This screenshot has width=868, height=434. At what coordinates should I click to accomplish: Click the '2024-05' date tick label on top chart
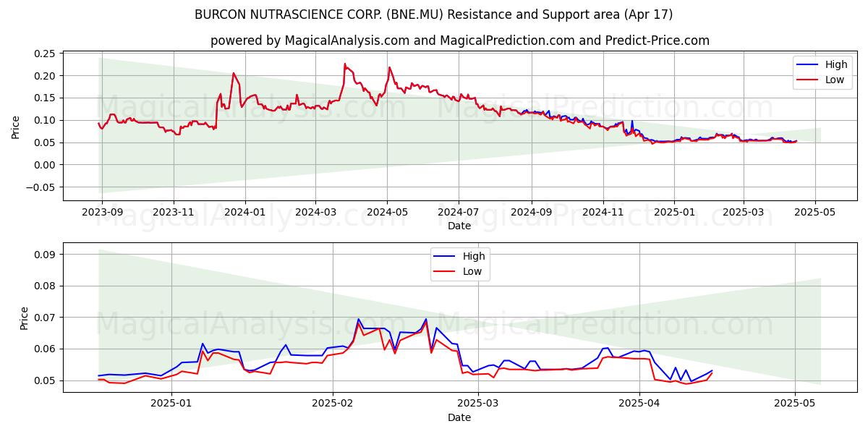coord(387,213)
